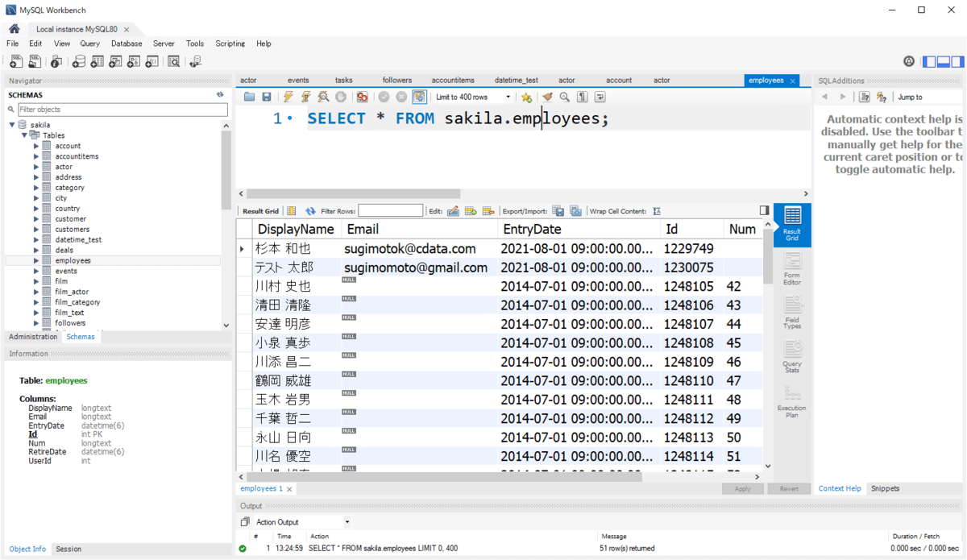The height and width of the screenshot is (560, 967).
Task: Switch to the Administration tab
Action: (x=33, y=337)
